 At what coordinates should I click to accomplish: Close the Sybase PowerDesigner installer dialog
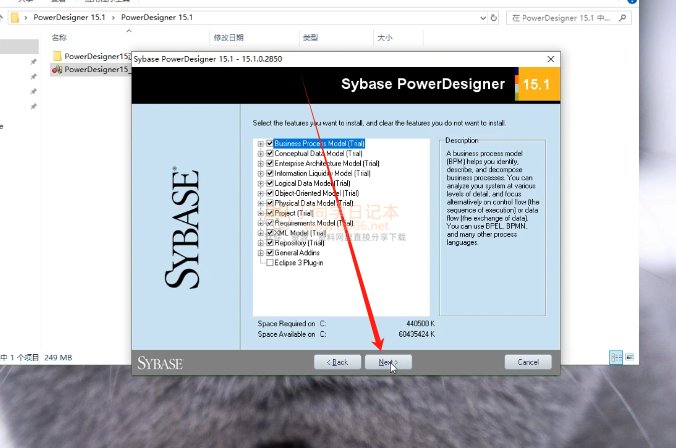point(550,59)
